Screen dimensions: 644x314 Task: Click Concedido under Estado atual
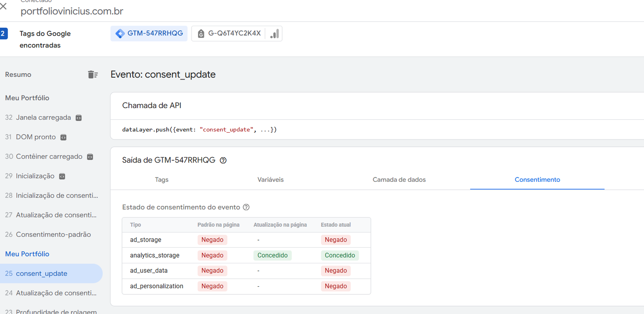pos(340,255)
